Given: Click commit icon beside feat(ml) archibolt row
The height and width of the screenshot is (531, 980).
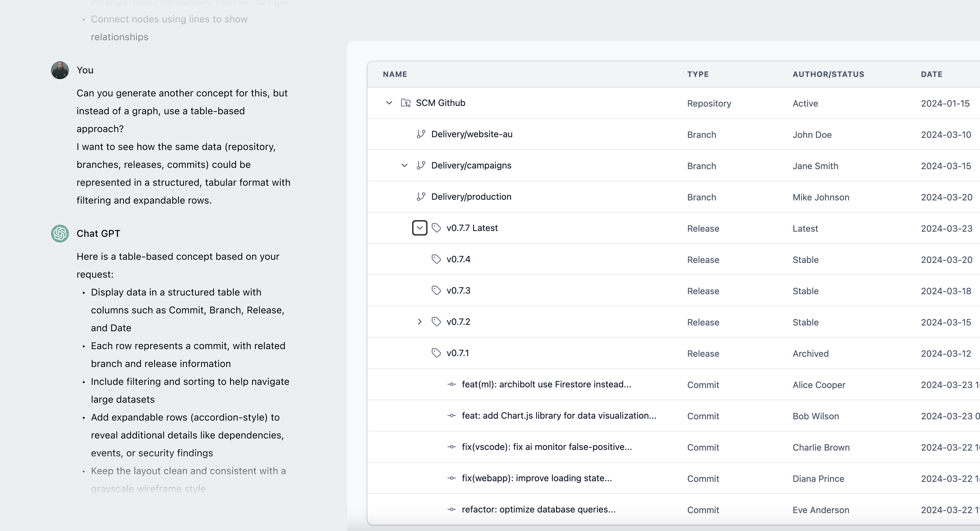Looking at the screenshot, I should (452, 384).
